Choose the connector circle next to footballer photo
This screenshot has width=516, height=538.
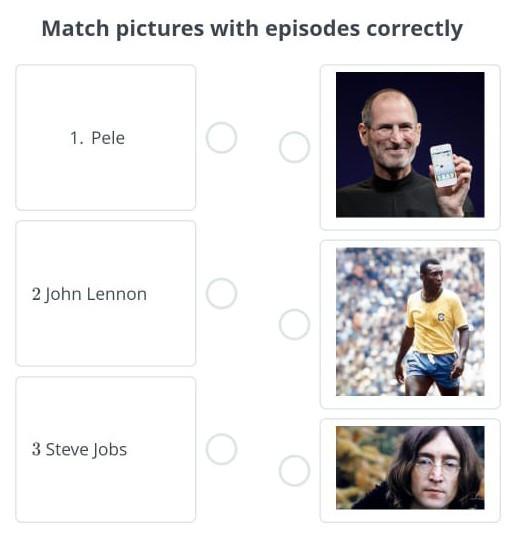coord(294,324)
